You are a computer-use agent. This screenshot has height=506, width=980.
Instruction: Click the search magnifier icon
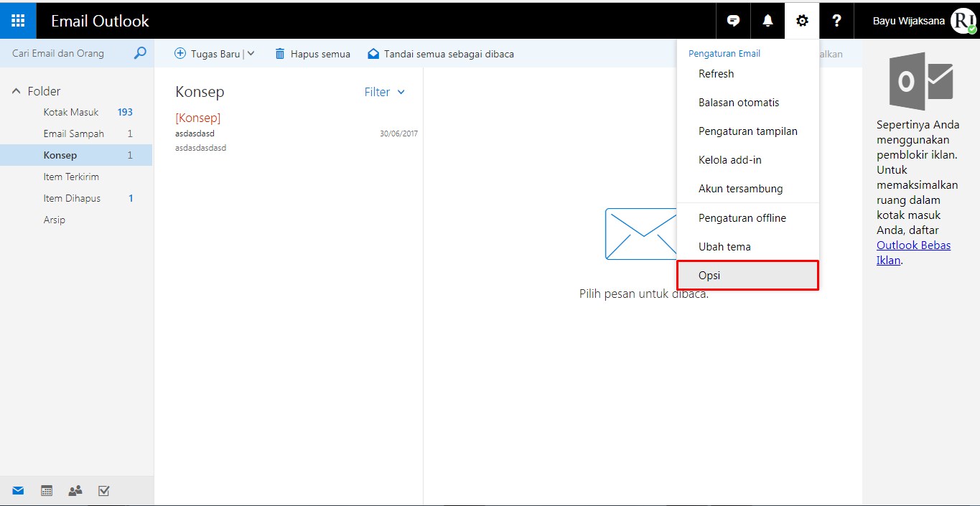coord(141,52)
